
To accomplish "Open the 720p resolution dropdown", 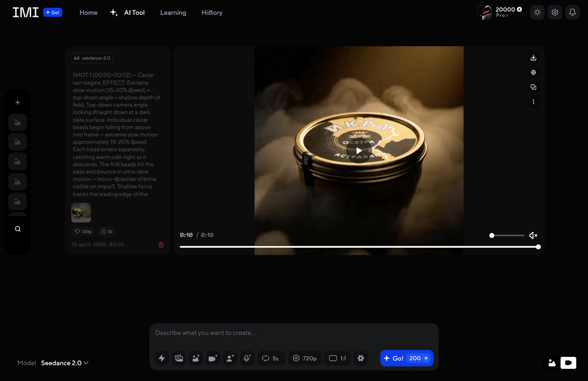I will pyautogui.click(x=305, y=358).
